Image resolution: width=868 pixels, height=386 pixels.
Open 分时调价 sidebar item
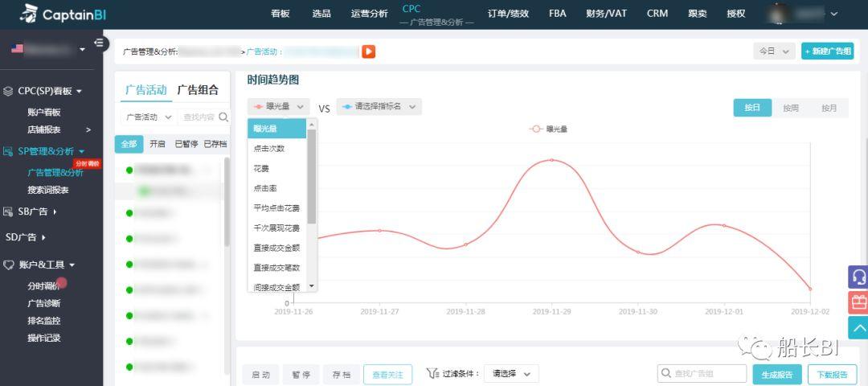(43, 286)
